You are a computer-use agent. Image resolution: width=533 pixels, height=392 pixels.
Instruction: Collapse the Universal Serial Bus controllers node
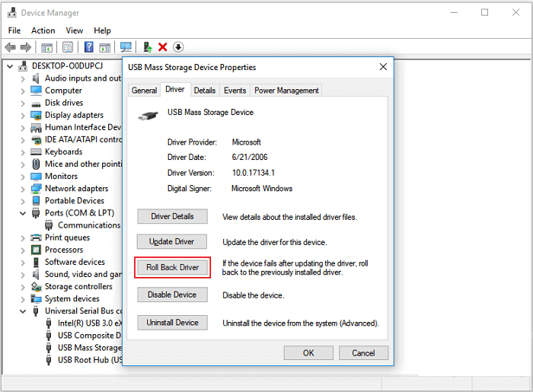(23, 311)
